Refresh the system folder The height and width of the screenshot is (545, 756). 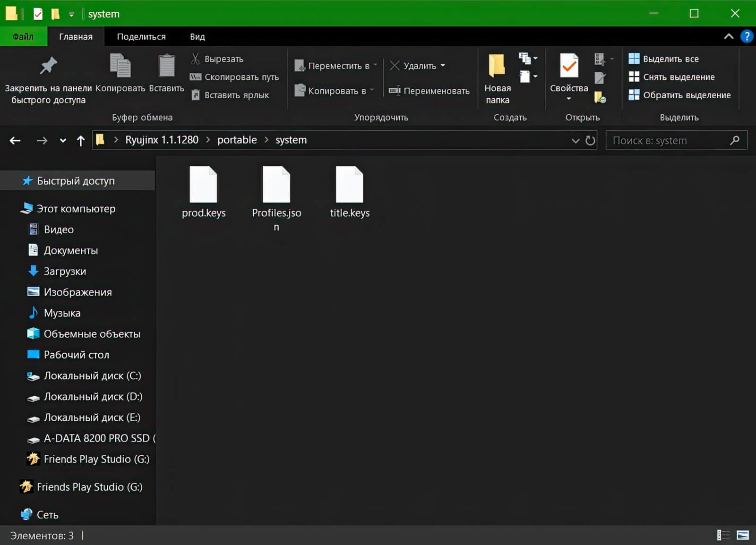pos(590,140)
